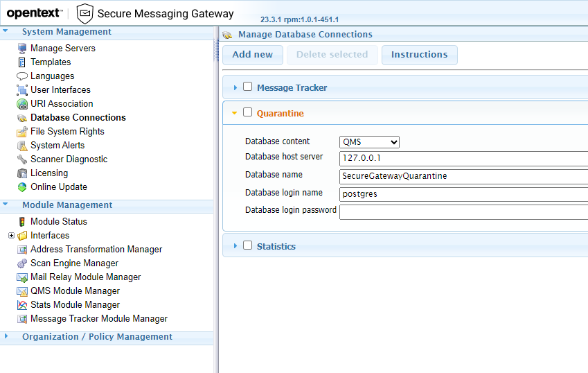Open the Database content dropdown

tap(369, 142)
